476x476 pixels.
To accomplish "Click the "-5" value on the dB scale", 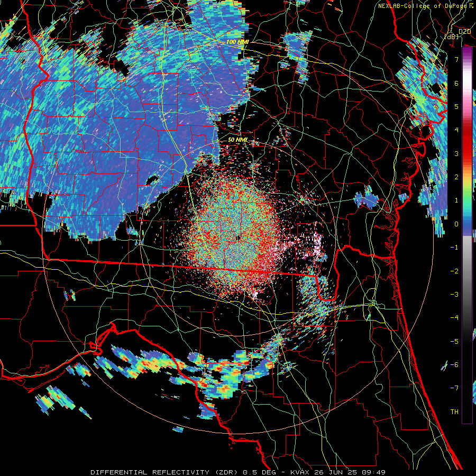I will tap(454, 342).
